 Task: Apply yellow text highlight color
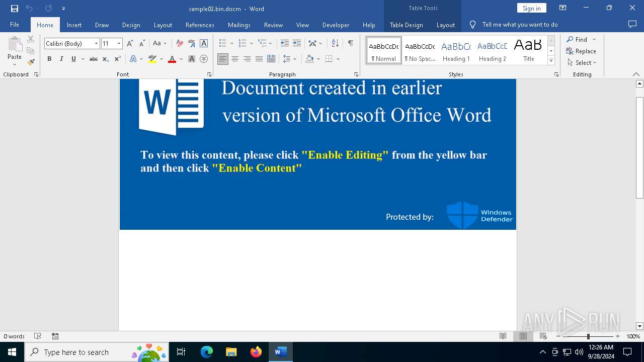point(152,59)
